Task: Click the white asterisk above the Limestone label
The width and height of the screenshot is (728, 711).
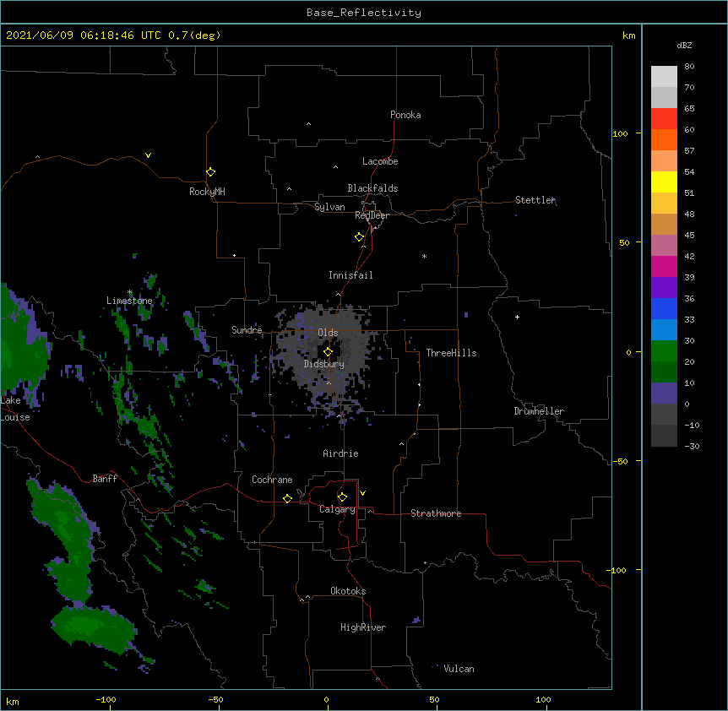Action: pos(130,292)
